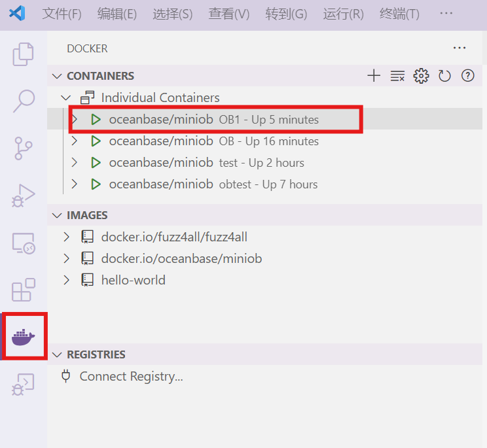
Task: Open the menu bar overflow ellipsis
Action: click(x=446, y=13)
